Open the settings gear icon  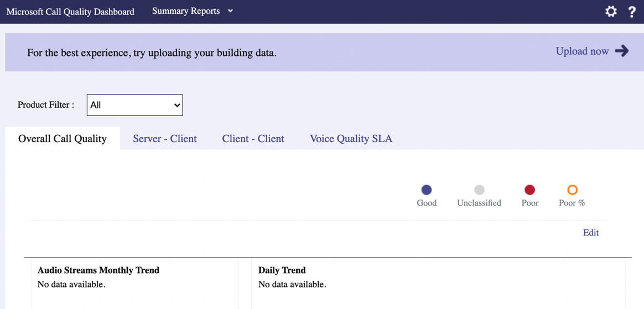pos(611,12)
